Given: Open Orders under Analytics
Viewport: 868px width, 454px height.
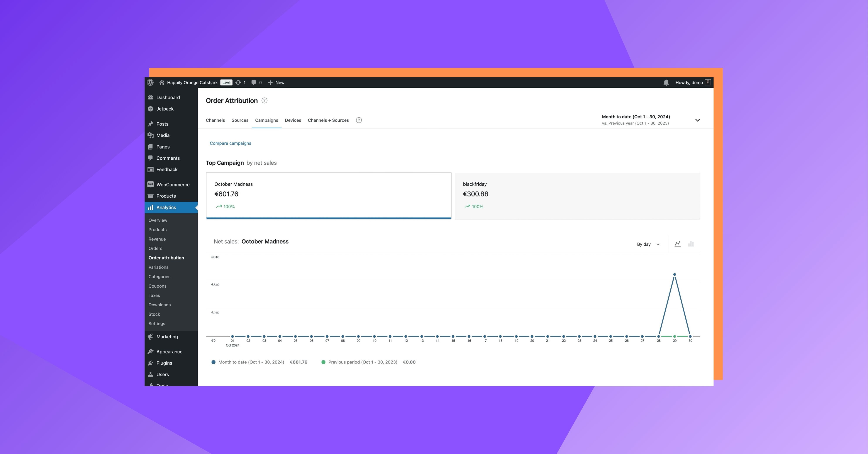Looking at the screenshot, I should point(155,248).
